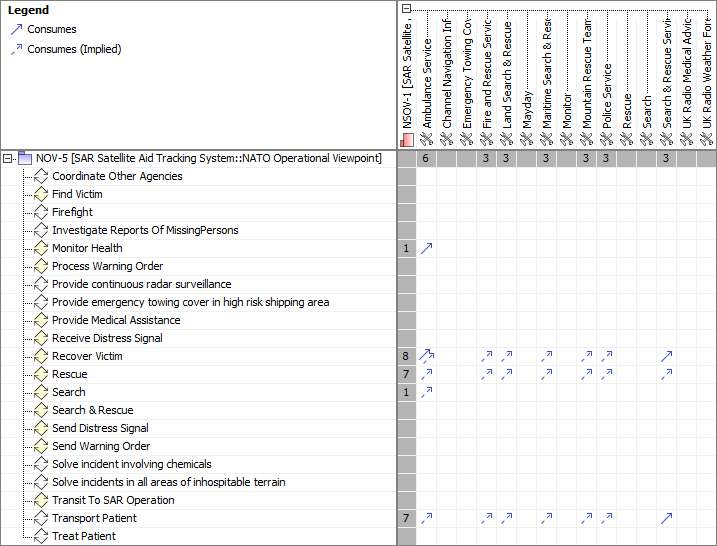Select the Mayday column header
Viewport: 717px width, 546px height.
tap(526, 109)
